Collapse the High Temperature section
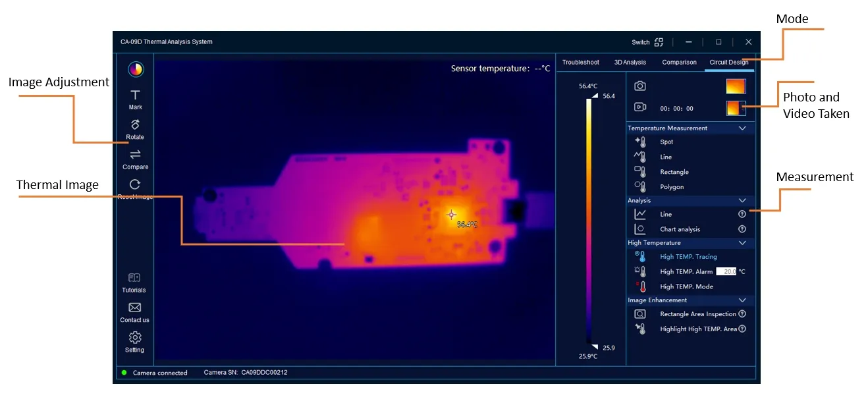 [742, 243]
